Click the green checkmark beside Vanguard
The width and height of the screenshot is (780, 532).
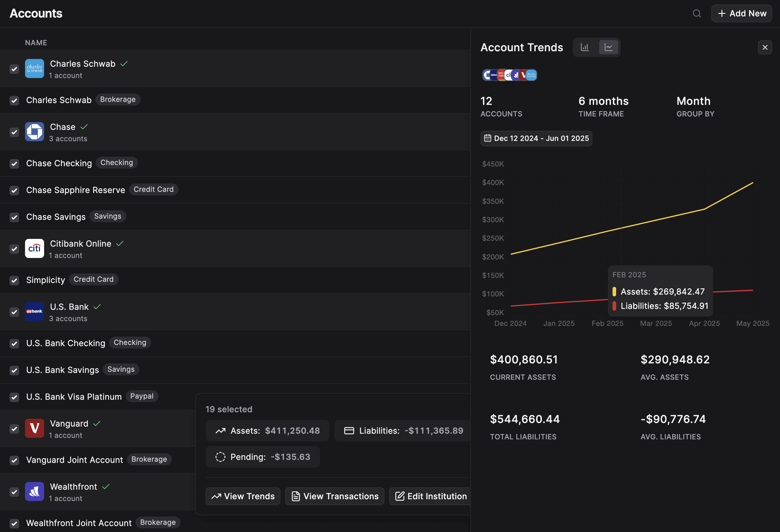pyautogui.click(x=97, y=423)
